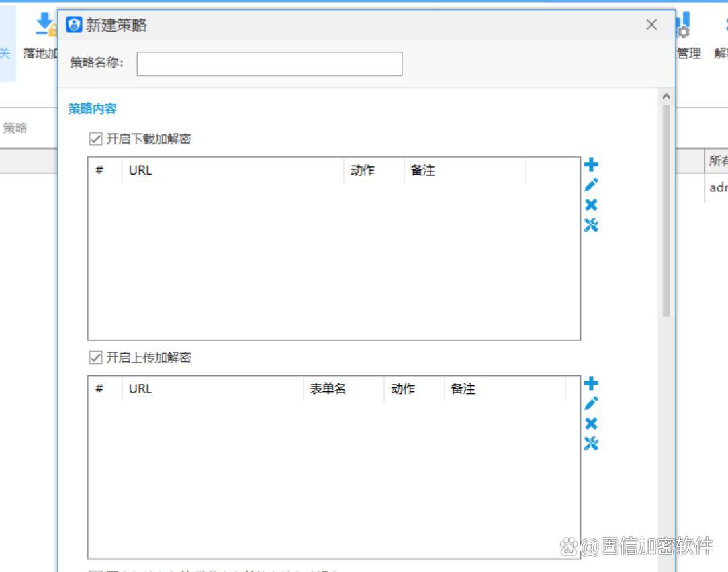Close the 新建策略 dialog

pos(651,25)
